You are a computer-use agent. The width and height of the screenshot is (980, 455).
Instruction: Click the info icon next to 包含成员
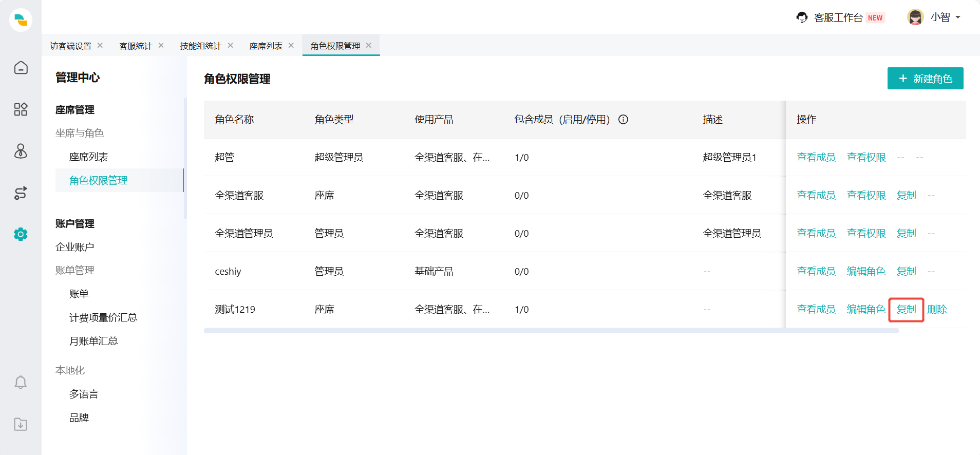(x=624, y=120)
